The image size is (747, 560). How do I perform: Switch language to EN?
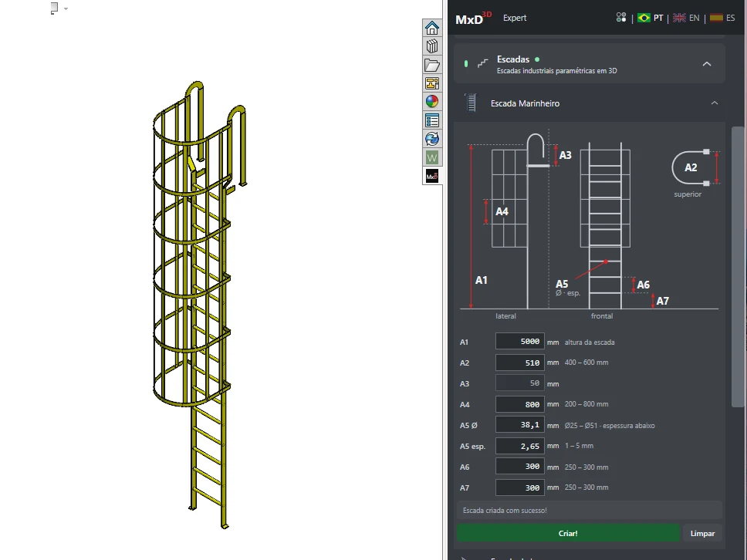(694, 18)
